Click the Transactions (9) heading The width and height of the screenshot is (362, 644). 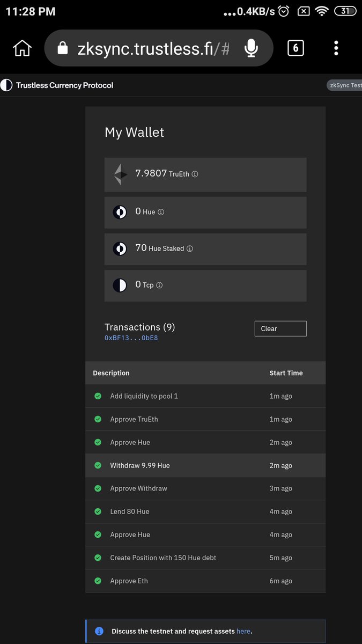(x=140, y=327)
